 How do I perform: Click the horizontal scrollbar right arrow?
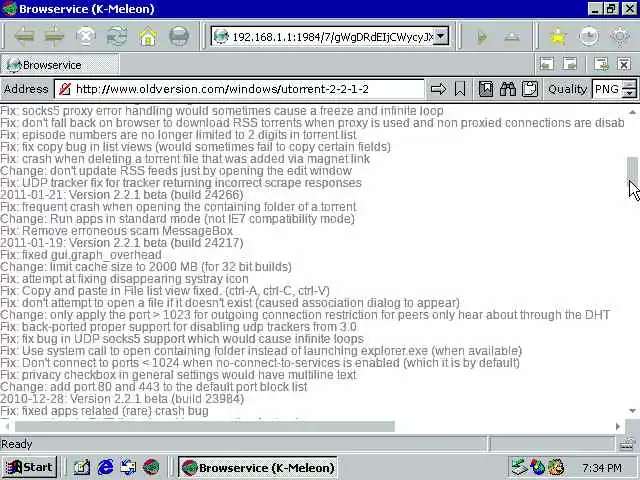[x=618, y=427]
